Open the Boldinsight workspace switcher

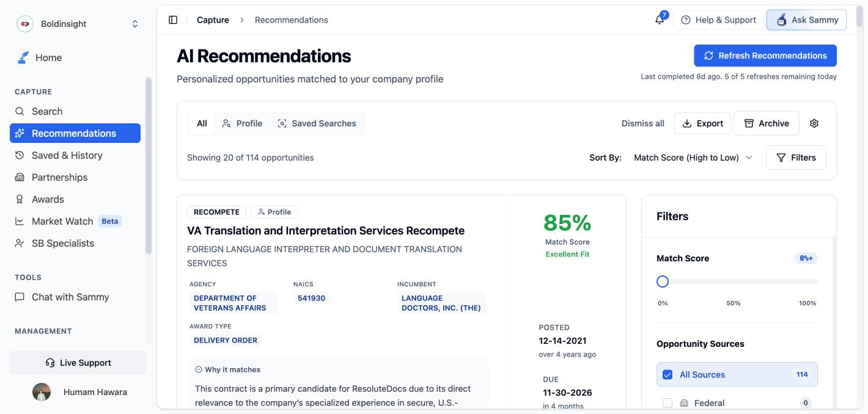tap(78, 24)
